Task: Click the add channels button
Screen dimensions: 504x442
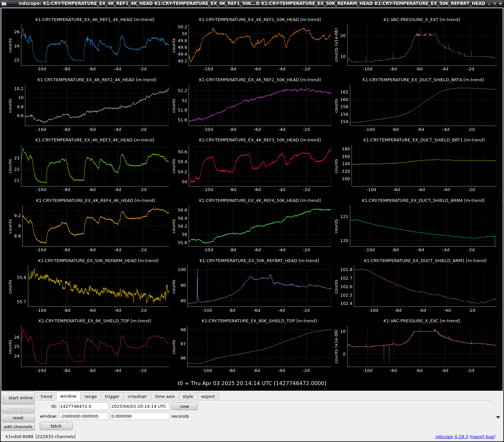Action: [x=18, y=427]
